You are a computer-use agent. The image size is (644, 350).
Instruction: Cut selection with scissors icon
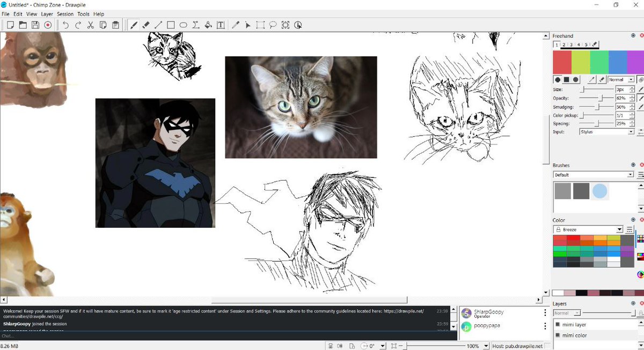pos(91,25)
